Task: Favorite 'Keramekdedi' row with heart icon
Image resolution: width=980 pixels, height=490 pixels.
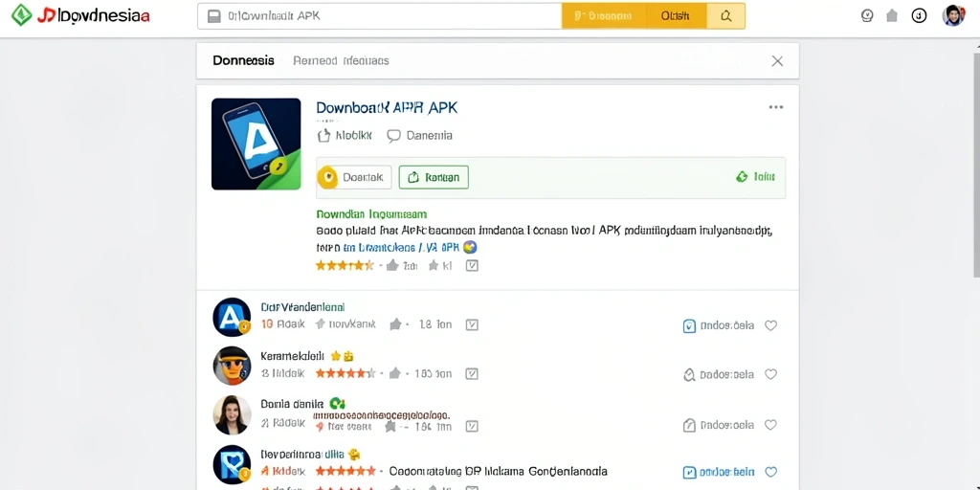Action: 771,374
